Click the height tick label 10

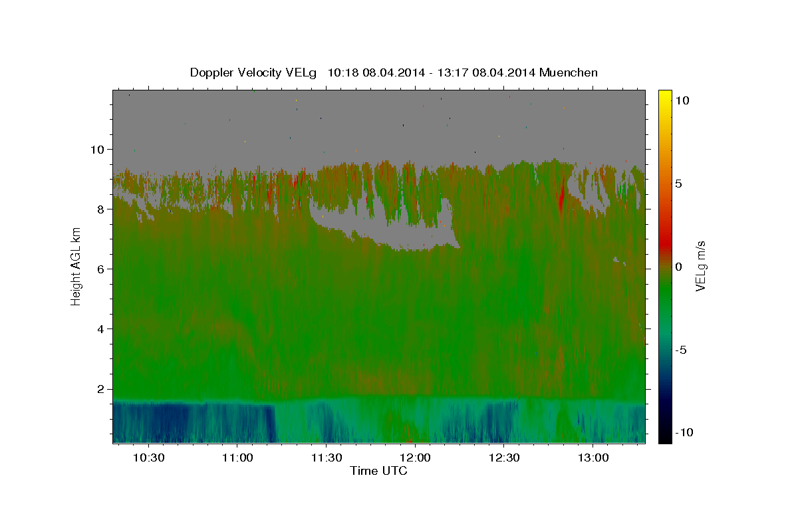[x=99, y=149]
